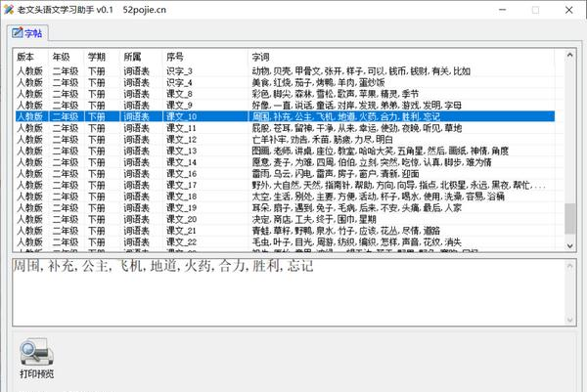Select the 课文_21 row
Screen dimensions: 587x392
click(285, 231)
